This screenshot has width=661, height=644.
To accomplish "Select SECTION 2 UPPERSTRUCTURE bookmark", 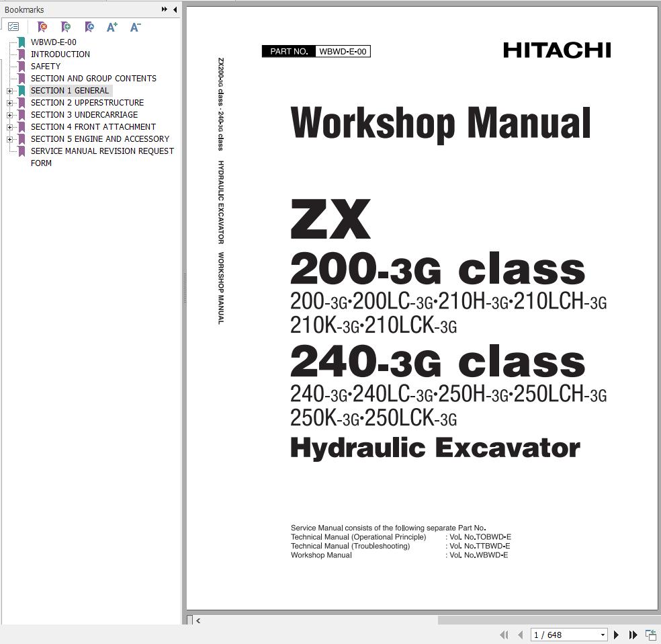I will pos(87,103).
